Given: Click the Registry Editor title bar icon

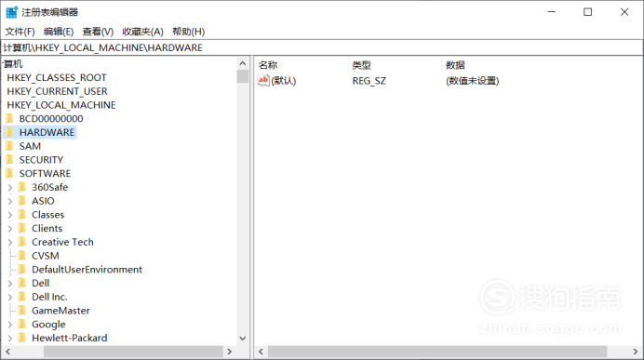Looking at the screenshot, I should click(x=12, y=12).
